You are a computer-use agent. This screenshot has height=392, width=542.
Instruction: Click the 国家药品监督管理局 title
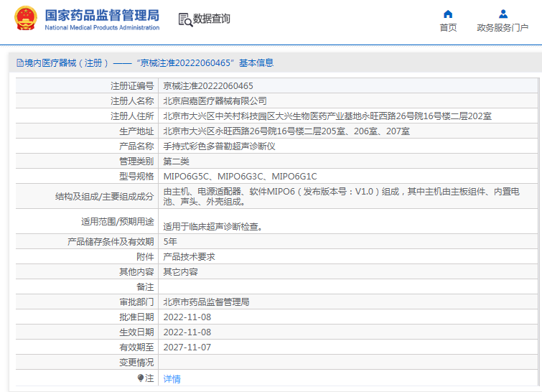point(102,15)
